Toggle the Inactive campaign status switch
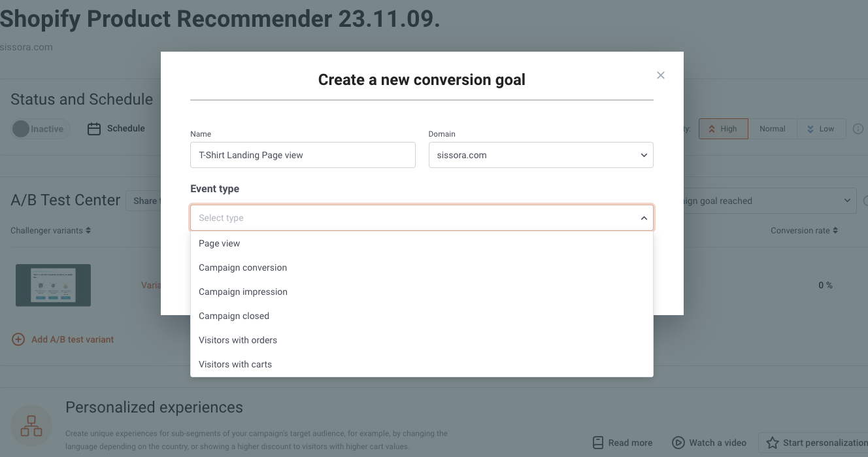This screenshot has width=868, height=457. tap(41, 129)
